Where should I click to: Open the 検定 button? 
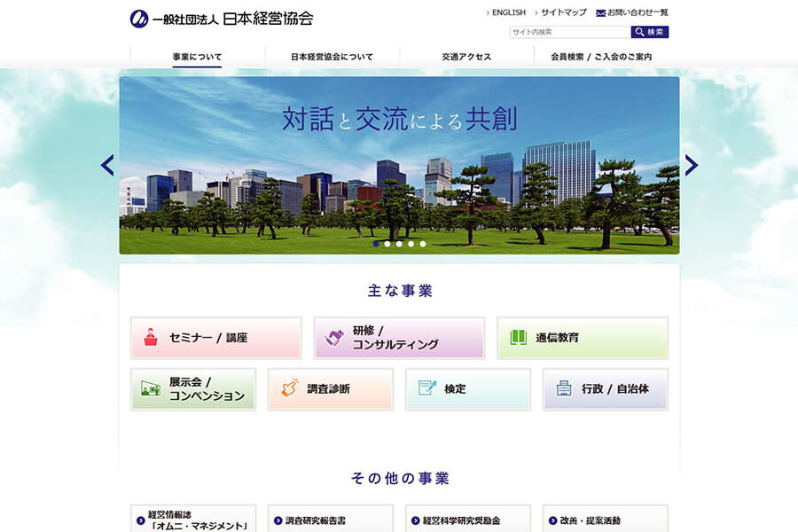[468, 389]
